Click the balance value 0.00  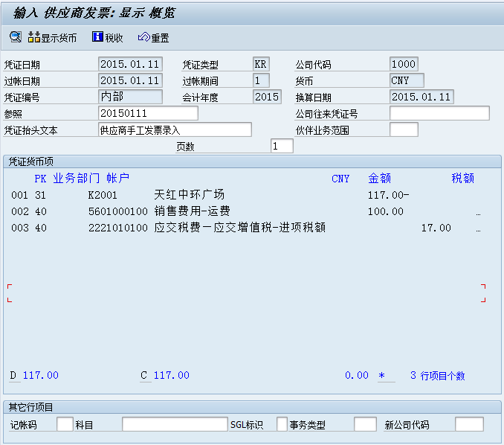pos(357,375)
